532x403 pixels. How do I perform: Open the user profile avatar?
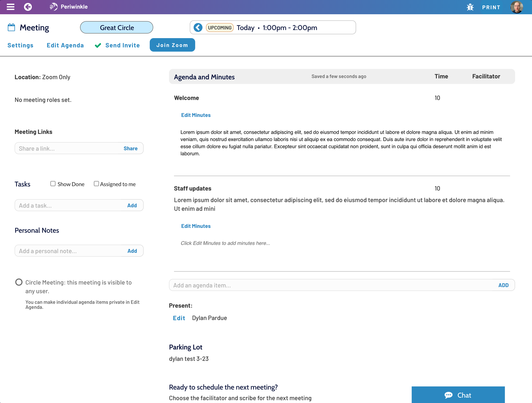516,7
